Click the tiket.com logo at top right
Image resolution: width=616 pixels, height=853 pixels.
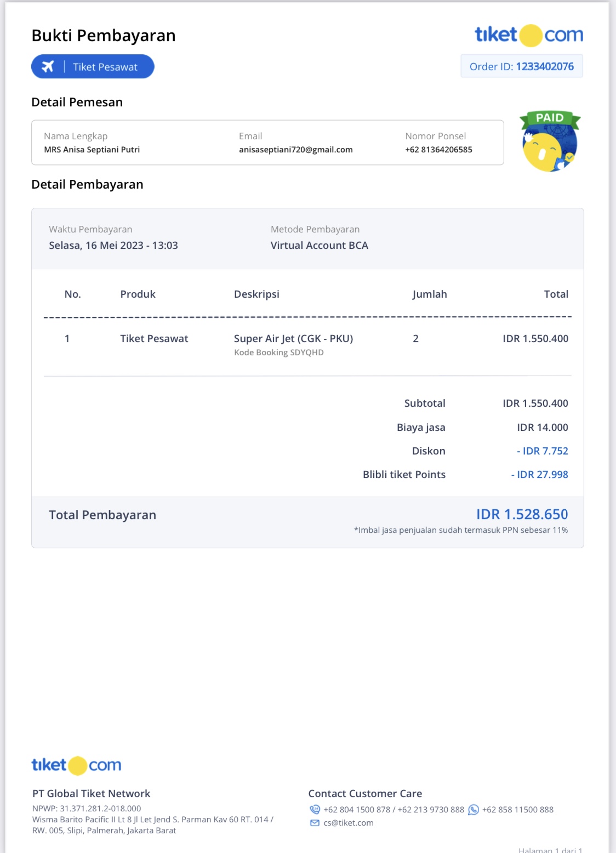528,35
